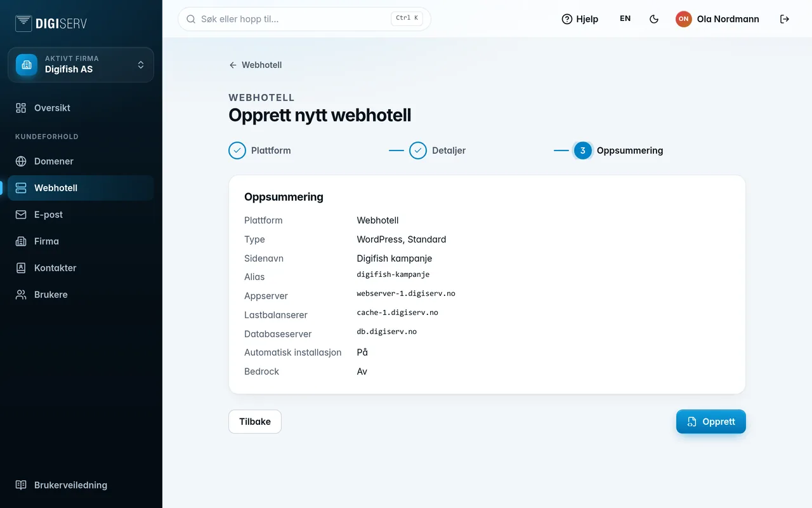Image resolution: width=812 pixels, height=508 pixels.
Task: Click the Brukerveiledning book icon
Action: (21, 485)
